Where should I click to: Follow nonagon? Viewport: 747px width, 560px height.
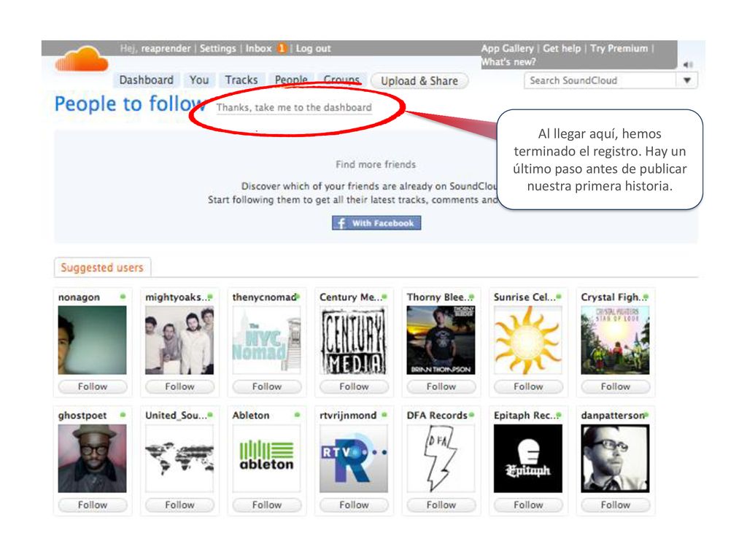93,386
